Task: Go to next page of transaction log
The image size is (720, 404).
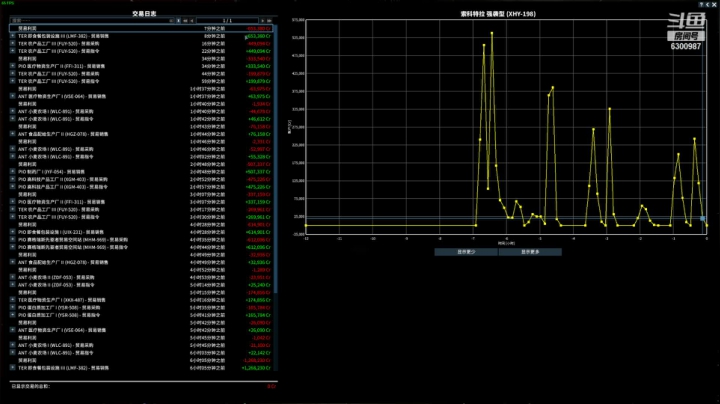Action: (x=263, y=21)
